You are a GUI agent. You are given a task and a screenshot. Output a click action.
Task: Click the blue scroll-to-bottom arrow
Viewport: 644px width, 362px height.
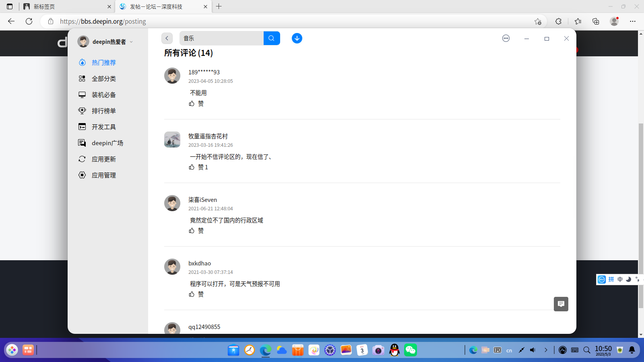point(297,38)
